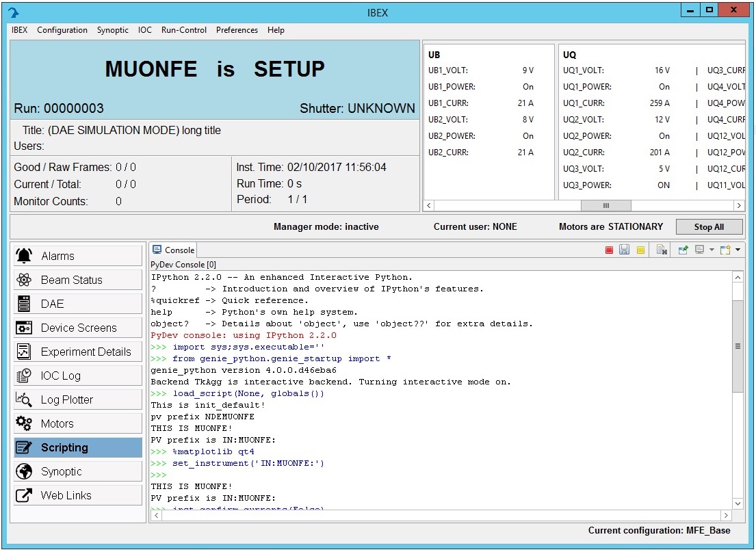Screen dimensions: 756x552
Task: Open the Run-Control menu
Action: click(182, 30)
